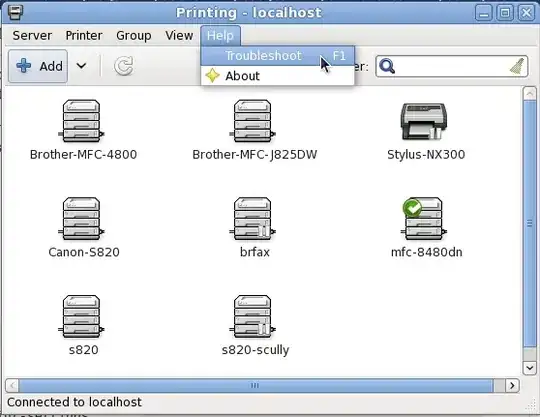The height and width of the screenshot is (417, 540).
Task: Click the Brother-MFC-J825DW label text
Action: click(x=255, y=155)
